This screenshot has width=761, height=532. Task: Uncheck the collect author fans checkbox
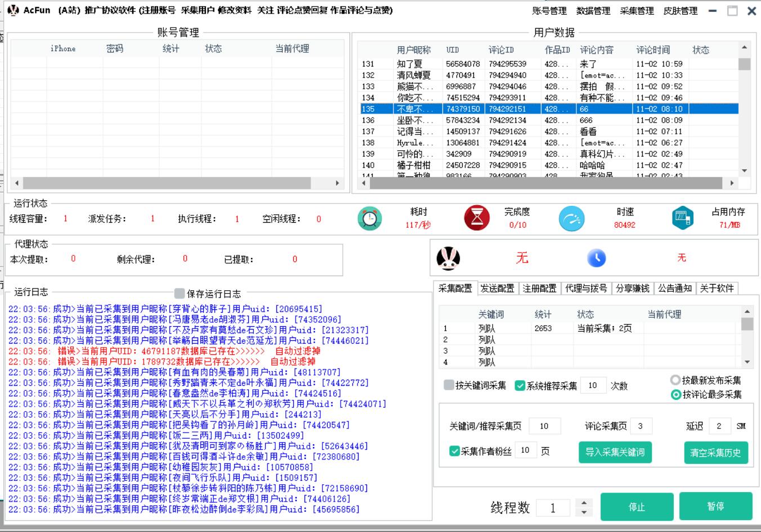pyautogui.click(x=455, y=451)
